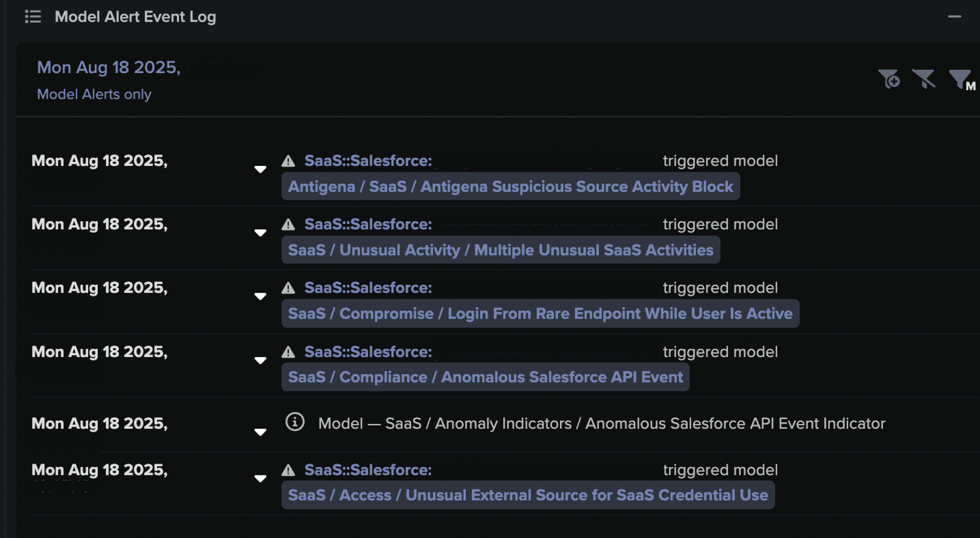The width and height of the screenshot is (980, 538).
Task: Click the Model Alert Event Log title
Action: click(x=135, y=17)
